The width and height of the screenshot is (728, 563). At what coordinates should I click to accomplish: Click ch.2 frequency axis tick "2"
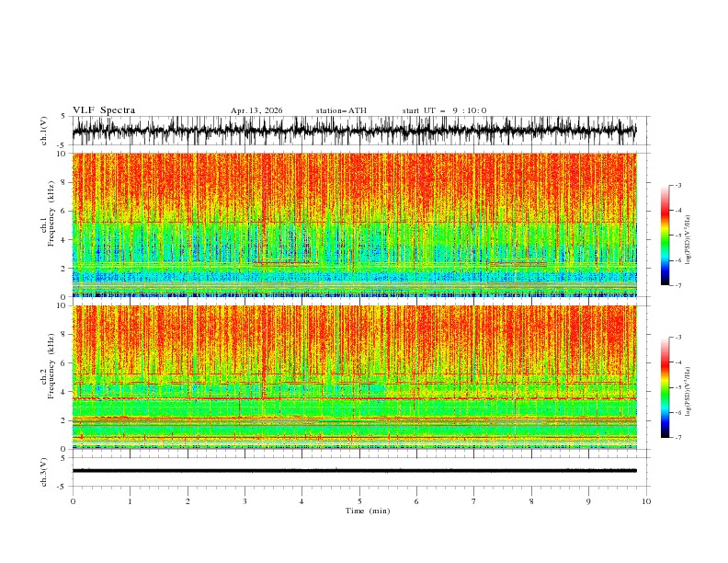63,420
